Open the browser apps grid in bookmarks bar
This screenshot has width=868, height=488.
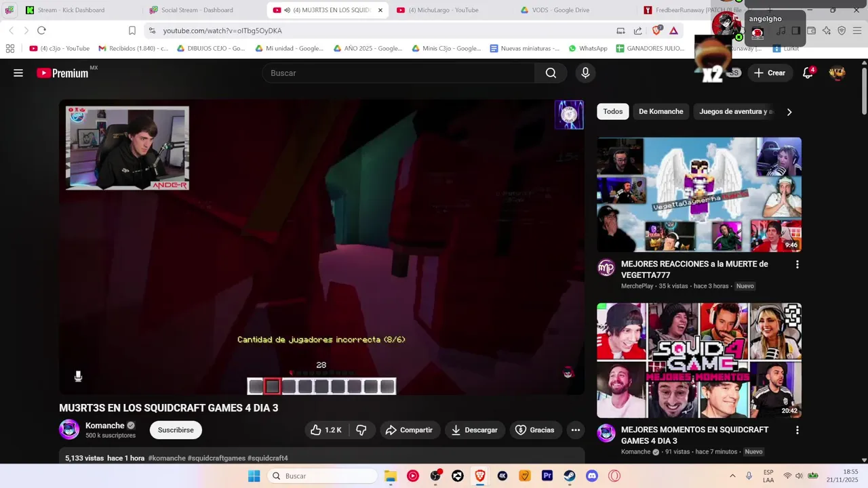[10, 48]
